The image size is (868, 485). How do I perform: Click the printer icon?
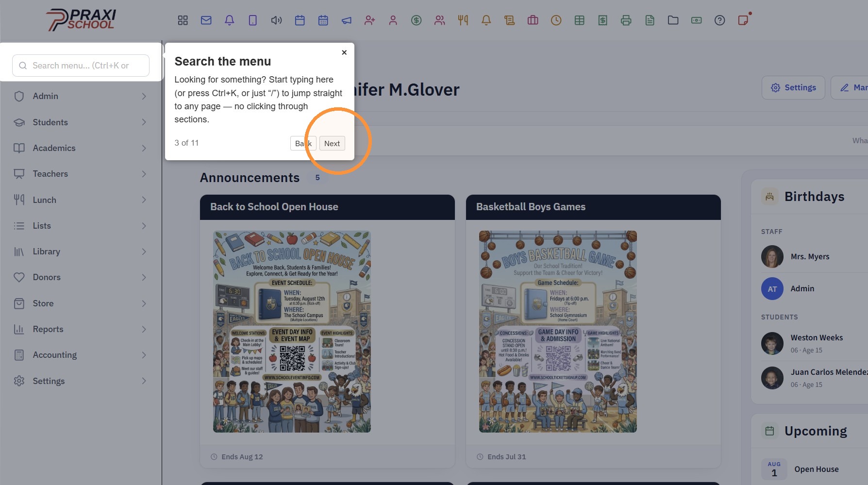[626, 20]
